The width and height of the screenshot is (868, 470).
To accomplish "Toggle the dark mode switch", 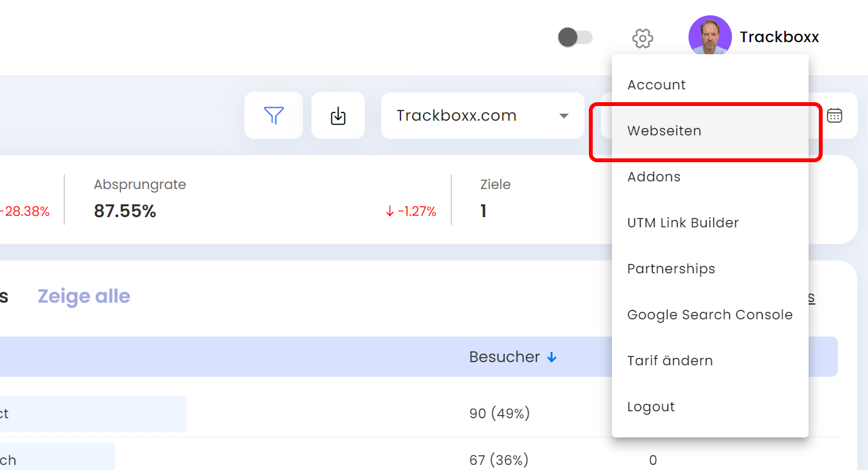I will click(x=575, y=38).
